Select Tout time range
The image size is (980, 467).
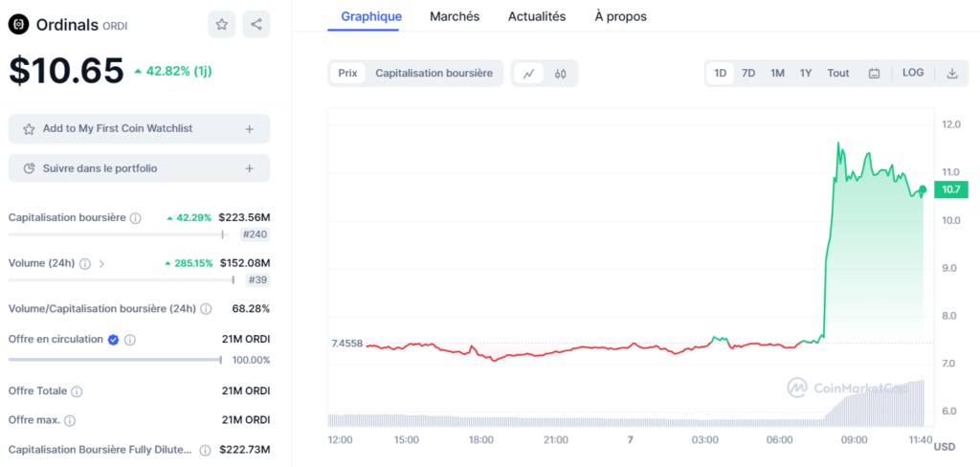[838, 73]
